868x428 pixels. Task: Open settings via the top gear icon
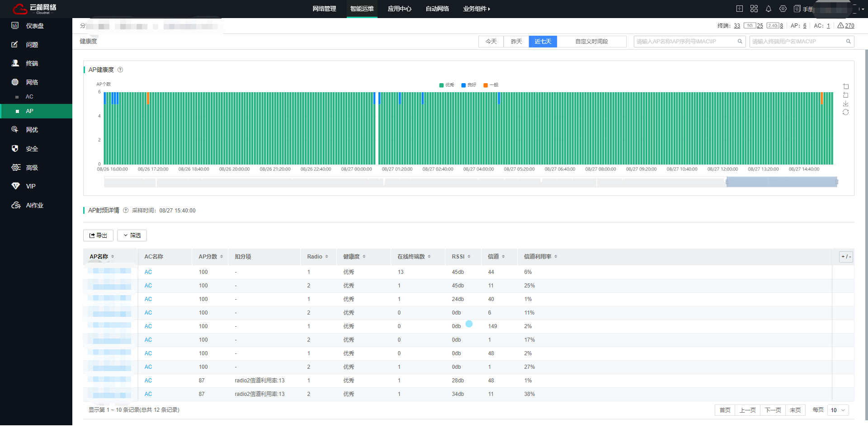tap(783, 9)
